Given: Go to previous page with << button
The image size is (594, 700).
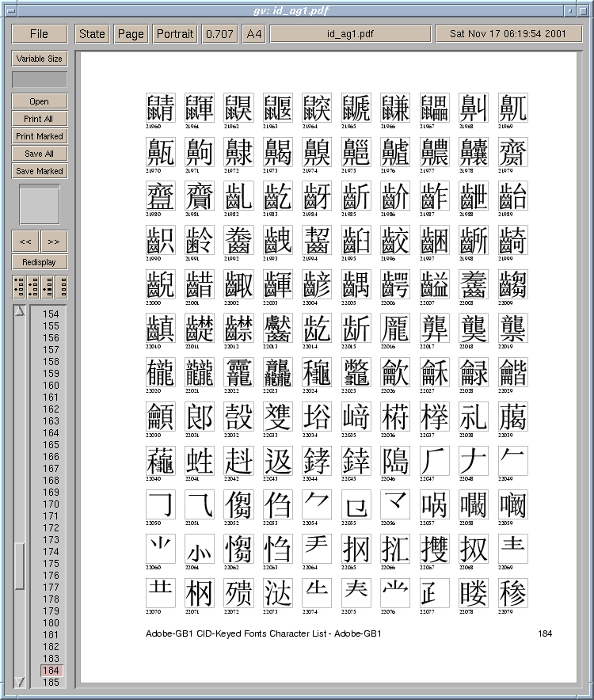Looking at the screenshot, I should point(25,242).
